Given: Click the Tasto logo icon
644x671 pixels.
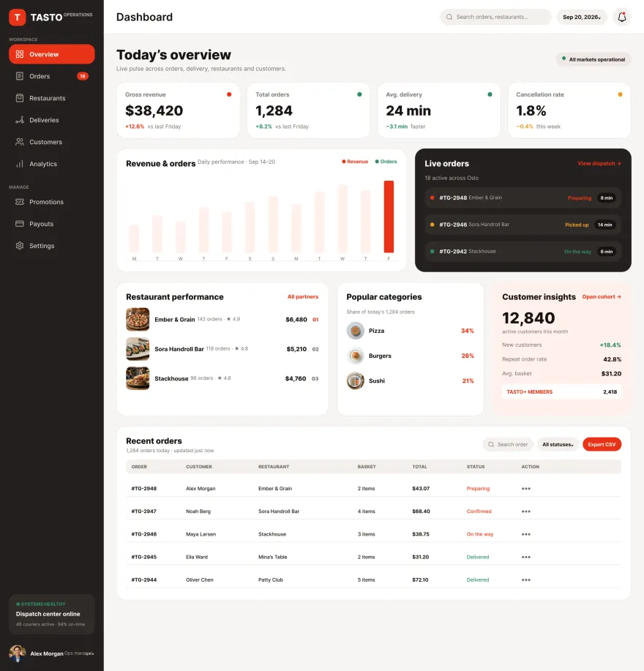Looking at the screenshot, I should tap(17, 17).
